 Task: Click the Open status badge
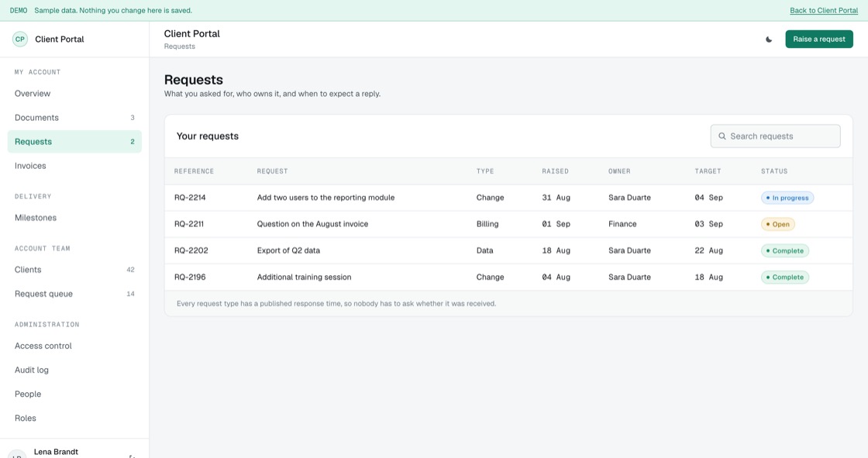pyautogui.click(x=778, y=224)
